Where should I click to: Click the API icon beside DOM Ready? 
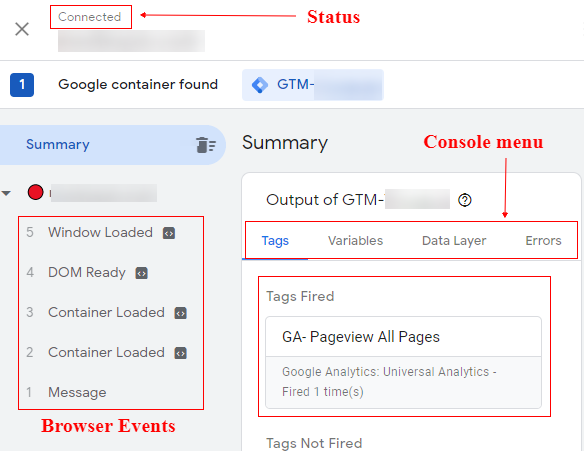pyautogui.click(x=142, y=273)
